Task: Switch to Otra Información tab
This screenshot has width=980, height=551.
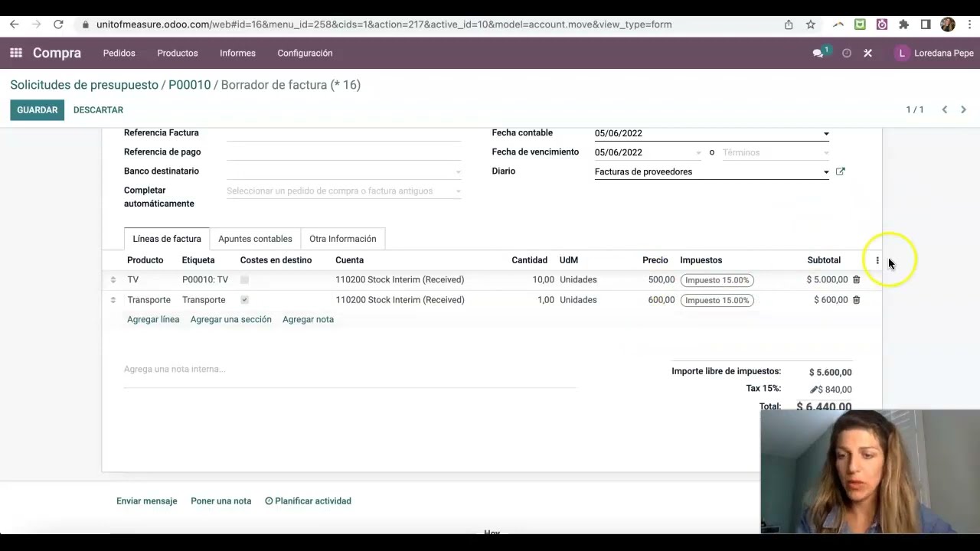Action: tap(342, 239)
